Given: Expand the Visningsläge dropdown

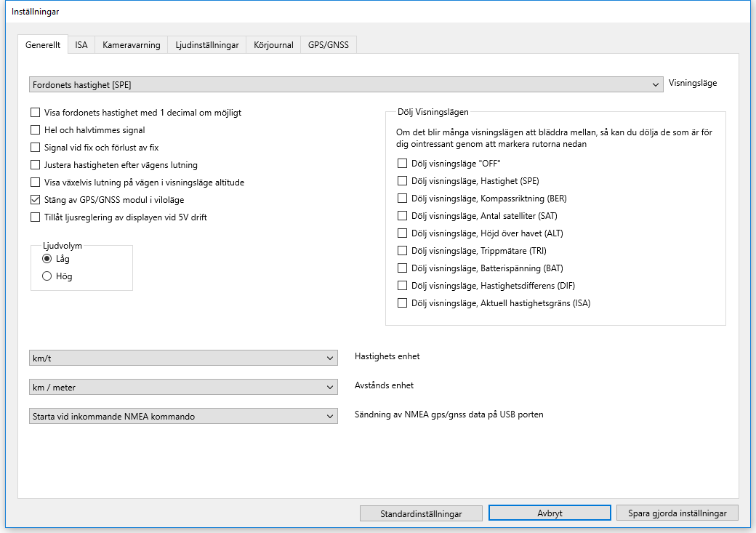Looking at the screenshot, I should (x=346, y=84).
